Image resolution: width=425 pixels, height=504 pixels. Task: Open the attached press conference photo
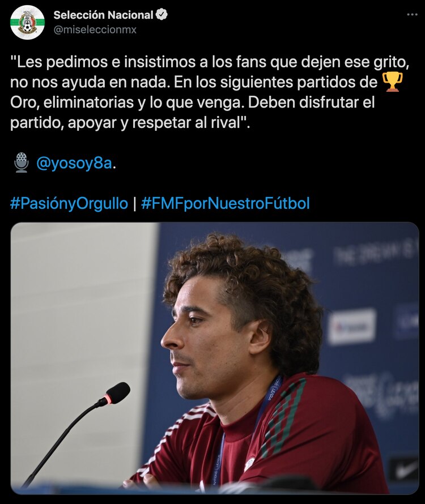pyautogui.click(x=215, y=358)
